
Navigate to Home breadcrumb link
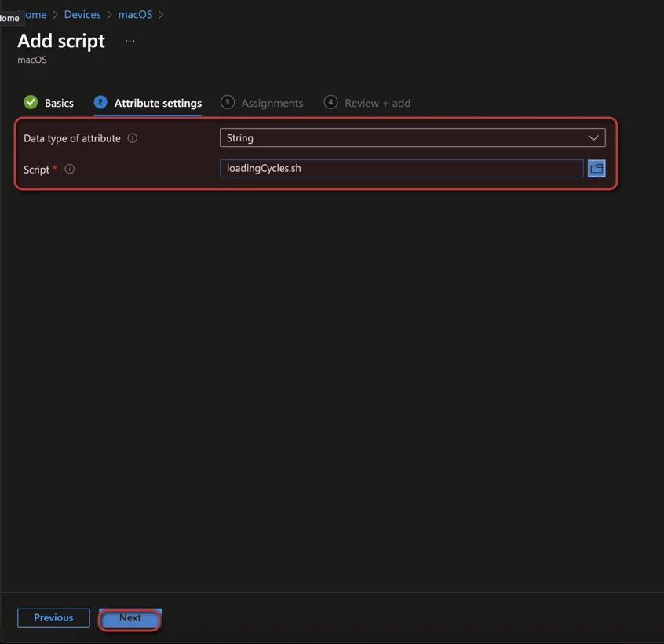[35, 14]
